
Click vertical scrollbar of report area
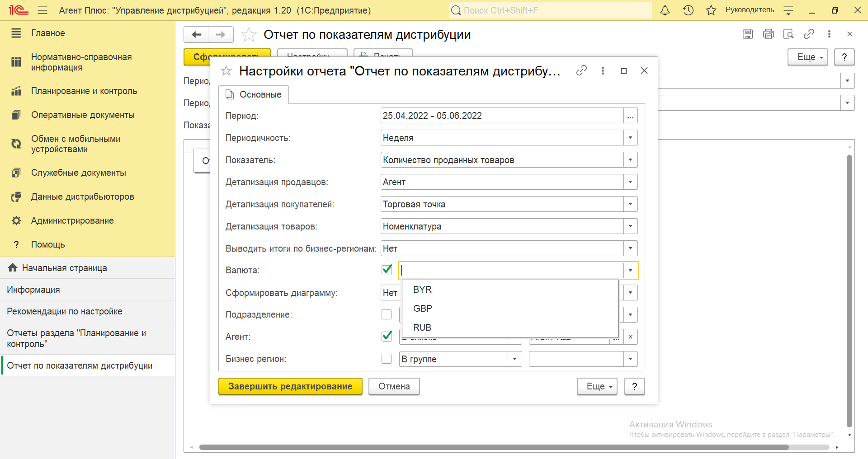pyautogui.click(x=849, y=291)
